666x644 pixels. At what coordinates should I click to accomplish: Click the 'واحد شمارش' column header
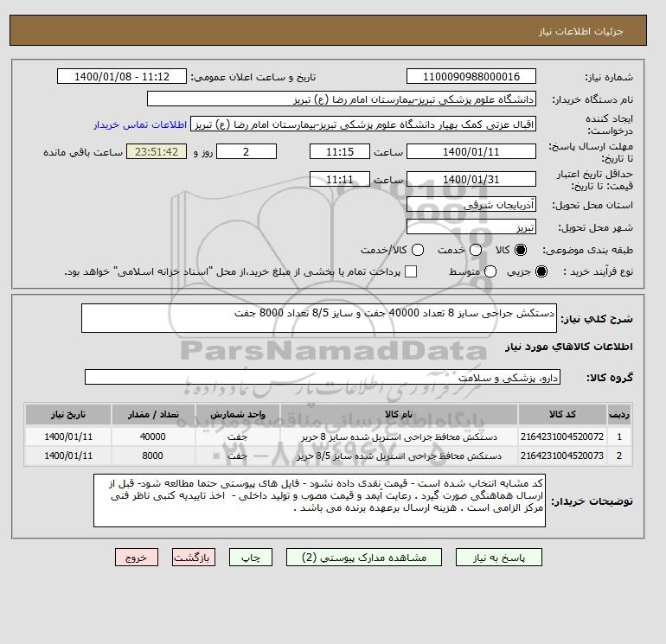pyautogui.click(x=238, y=414)
